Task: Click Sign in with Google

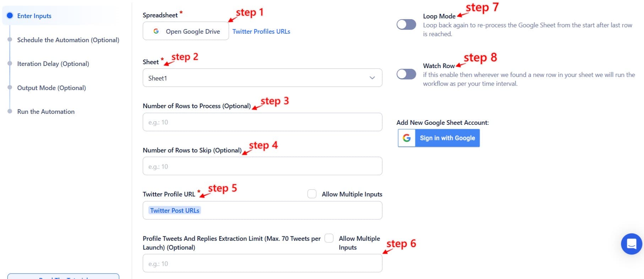Action: click(x=447, y=138)
